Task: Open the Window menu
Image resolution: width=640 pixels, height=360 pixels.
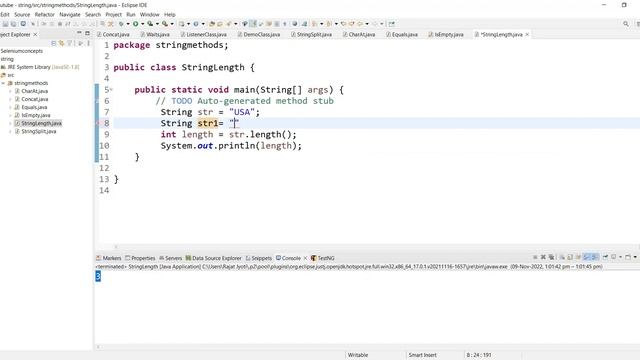Action: pos(149,14)
